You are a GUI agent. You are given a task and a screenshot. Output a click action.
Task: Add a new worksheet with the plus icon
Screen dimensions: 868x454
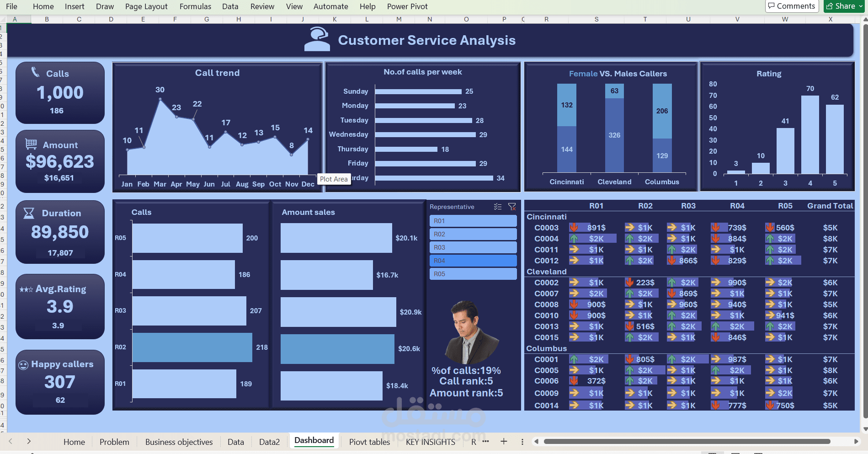tap(504, 442)
